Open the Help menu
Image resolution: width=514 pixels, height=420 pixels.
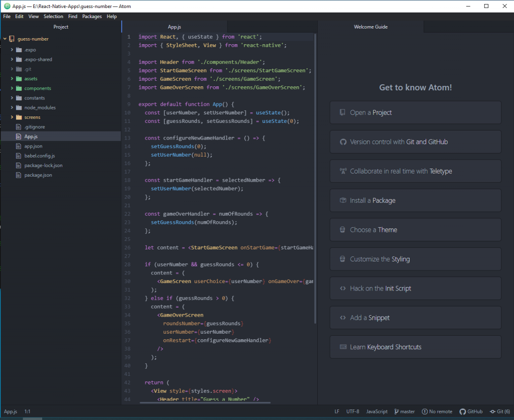point(112,17)
